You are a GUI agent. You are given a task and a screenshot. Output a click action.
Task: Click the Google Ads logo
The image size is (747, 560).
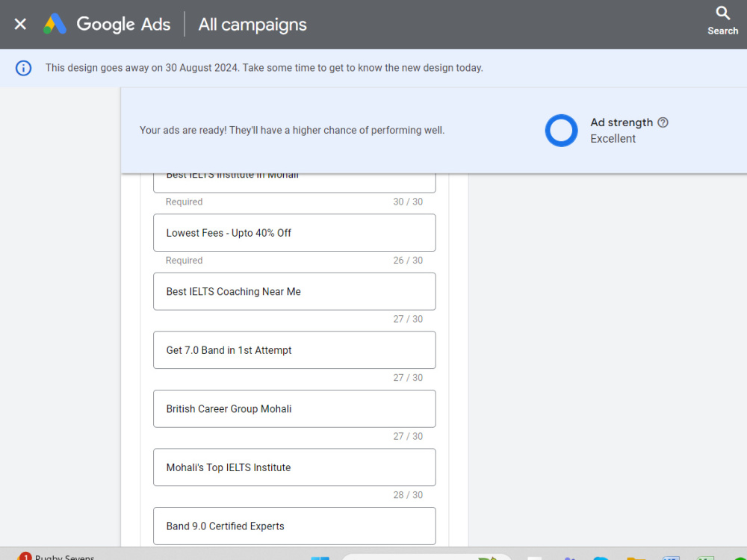107,24
